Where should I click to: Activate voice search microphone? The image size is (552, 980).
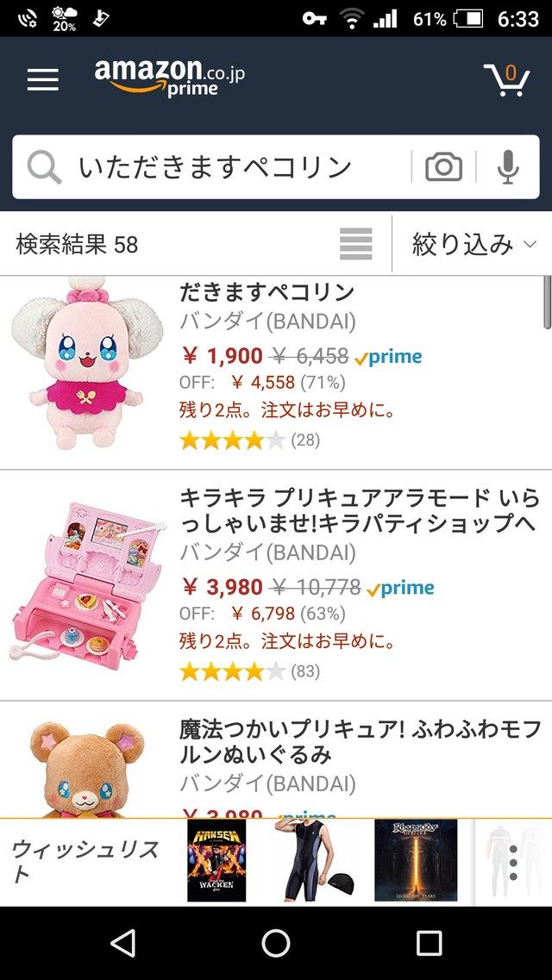[x=508, y=167]
